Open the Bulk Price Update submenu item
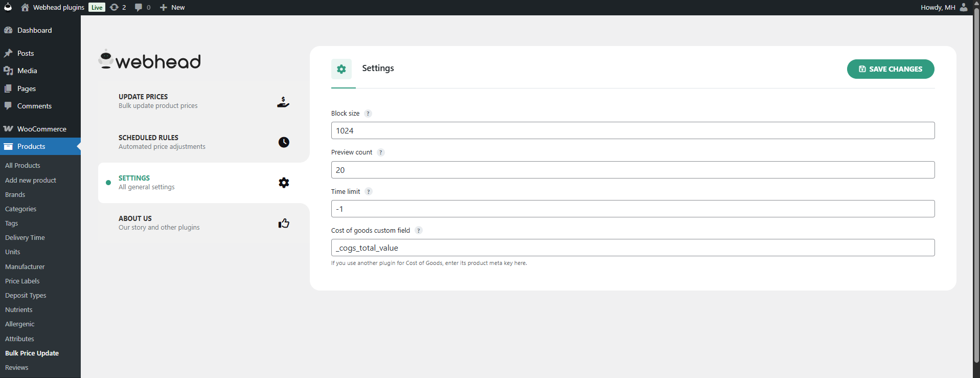This screenshot has height=378, width=980. click(32, 353)
